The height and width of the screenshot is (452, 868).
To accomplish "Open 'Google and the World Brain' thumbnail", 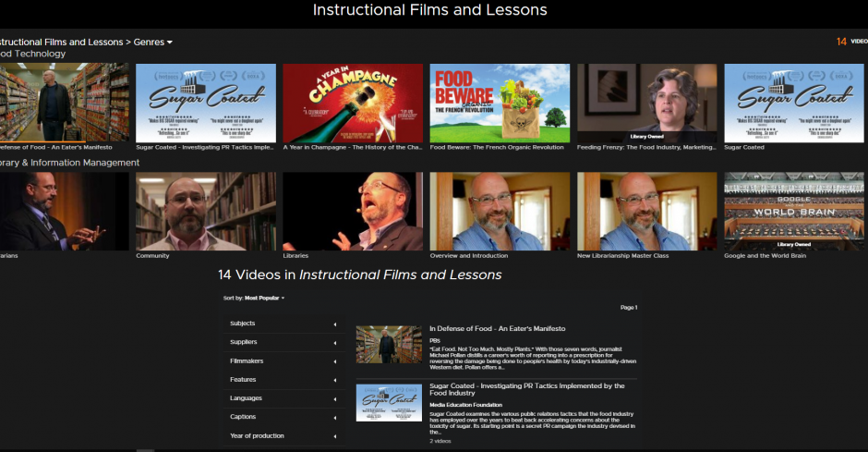I will (794, 211).
